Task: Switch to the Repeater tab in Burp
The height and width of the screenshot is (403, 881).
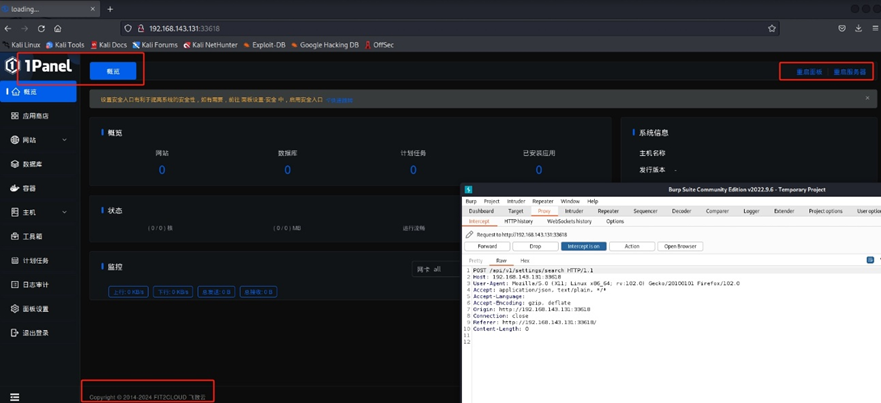Action: pos(608,211)
